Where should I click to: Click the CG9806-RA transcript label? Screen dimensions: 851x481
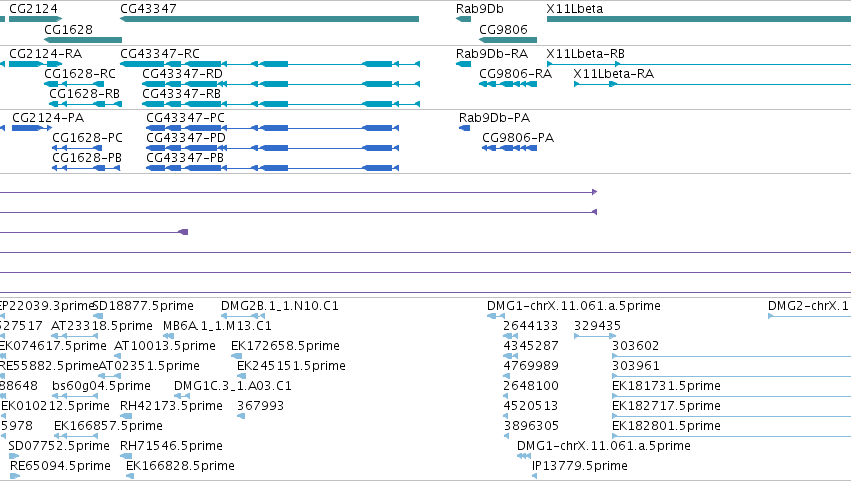coord(516,74)
